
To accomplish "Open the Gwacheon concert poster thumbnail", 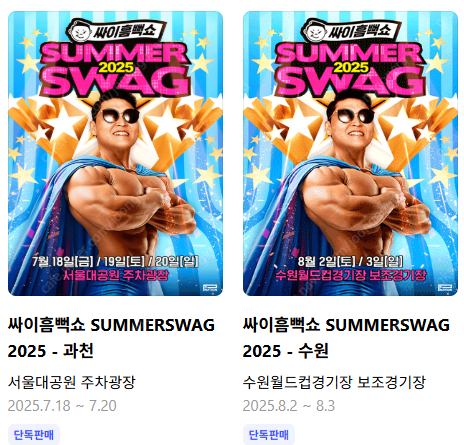I will click(x=115, y=153).
